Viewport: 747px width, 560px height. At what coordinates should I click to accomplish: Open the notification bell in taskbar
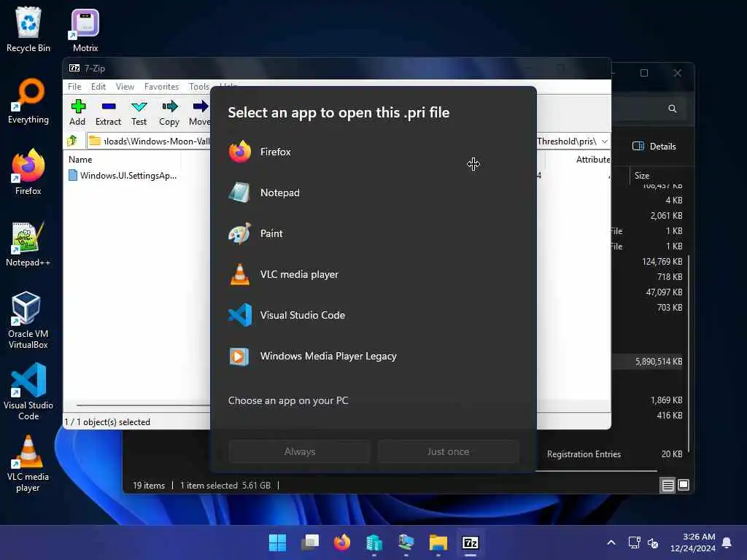pos(727,542)
